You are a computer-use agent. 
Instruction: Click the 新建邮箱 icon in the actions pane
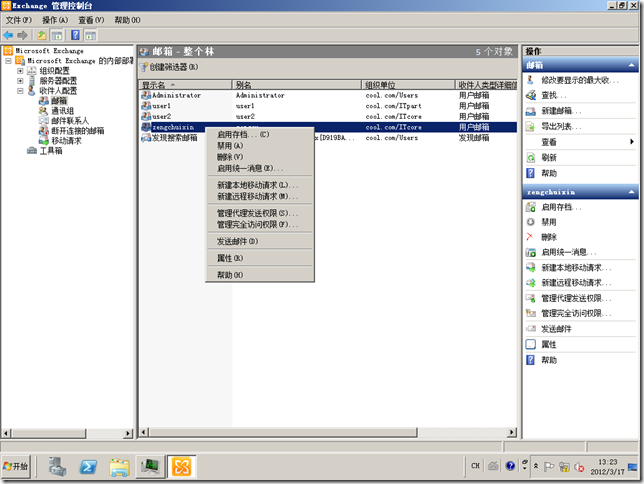pos(531,110)
